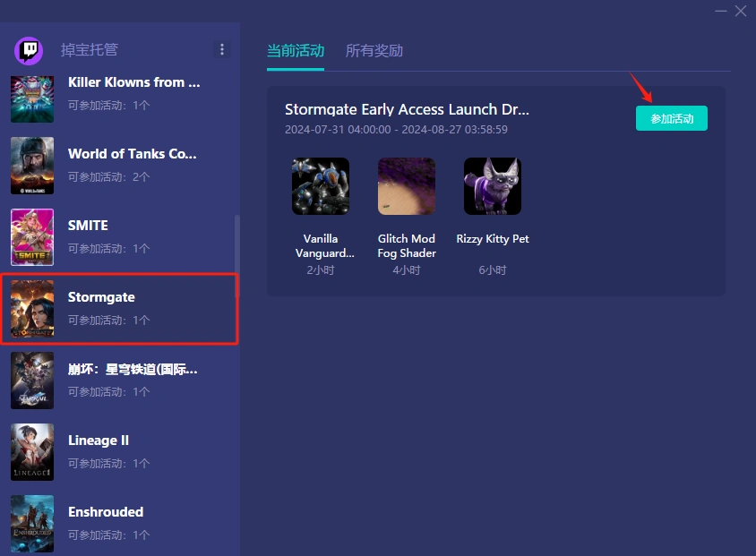
Task: Click the 'Glitch Mod Fog Shader' label
Action: coord(407,245)
